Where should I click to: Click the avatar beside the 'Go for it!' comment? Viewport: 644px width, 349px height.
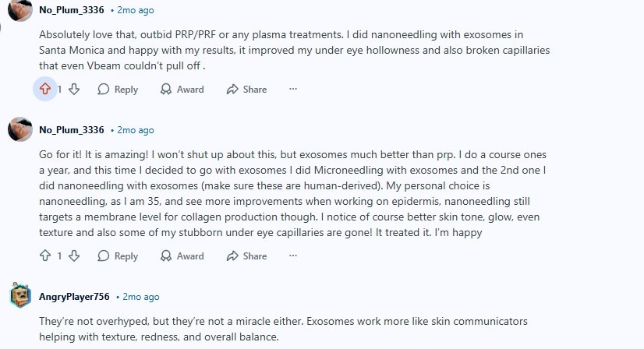click(x=20, y=129)
